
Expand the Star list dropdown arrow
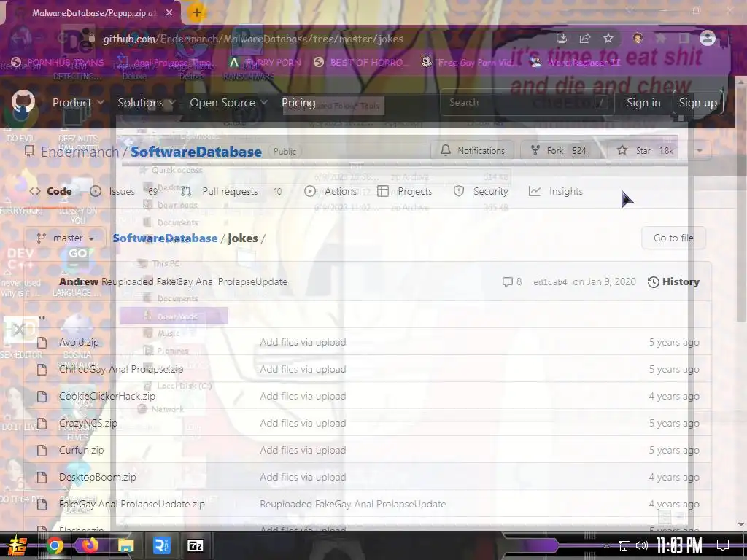(700, 151)
